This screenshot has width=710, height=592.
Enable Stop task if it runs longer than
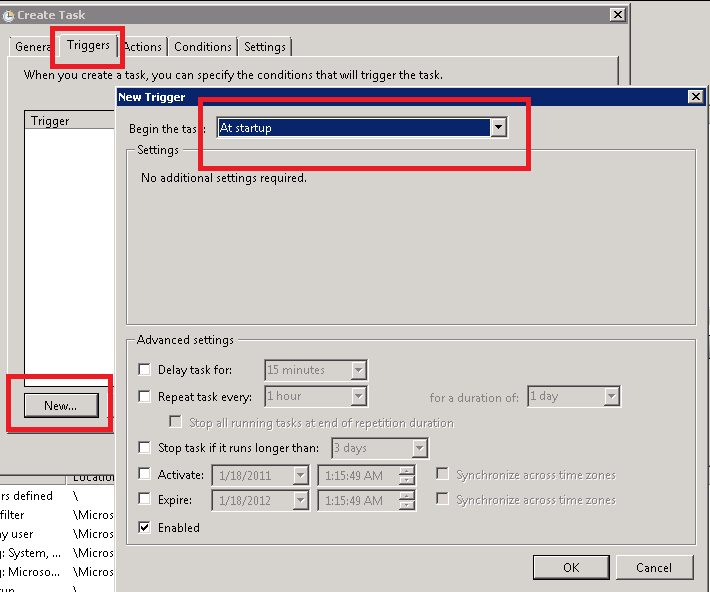click(x=145, y=448)
